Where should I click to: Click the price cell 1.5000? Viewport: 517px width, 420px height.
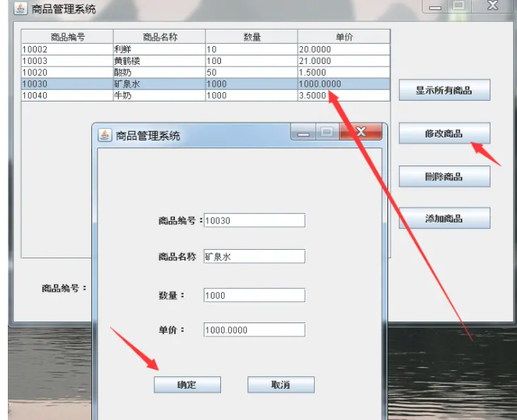tap(344, 73)
